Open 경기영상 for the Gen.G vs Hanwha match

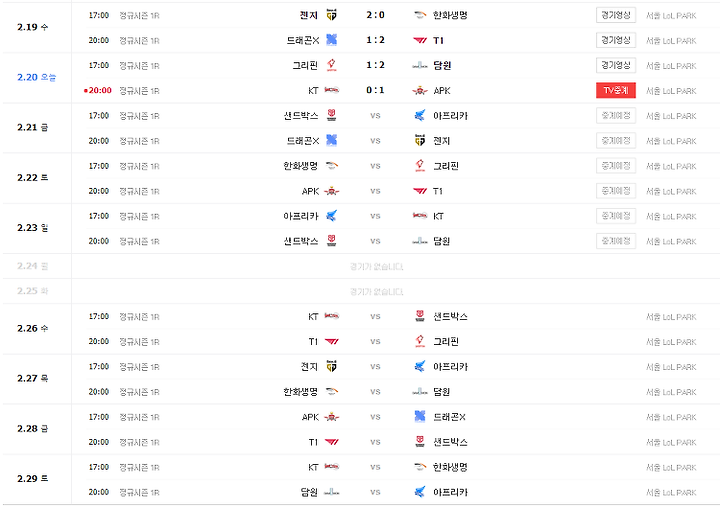coord(616,15)
